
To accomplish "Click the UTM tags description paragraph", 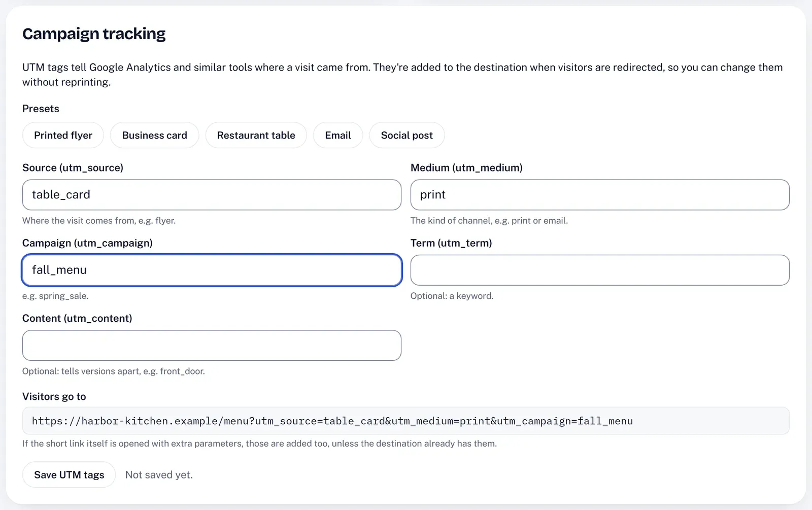I will 402,75.
